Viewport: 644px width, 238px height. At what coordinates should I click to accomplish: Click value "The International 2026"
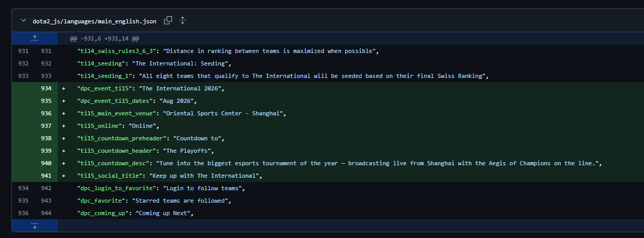(x=182, y=88)
